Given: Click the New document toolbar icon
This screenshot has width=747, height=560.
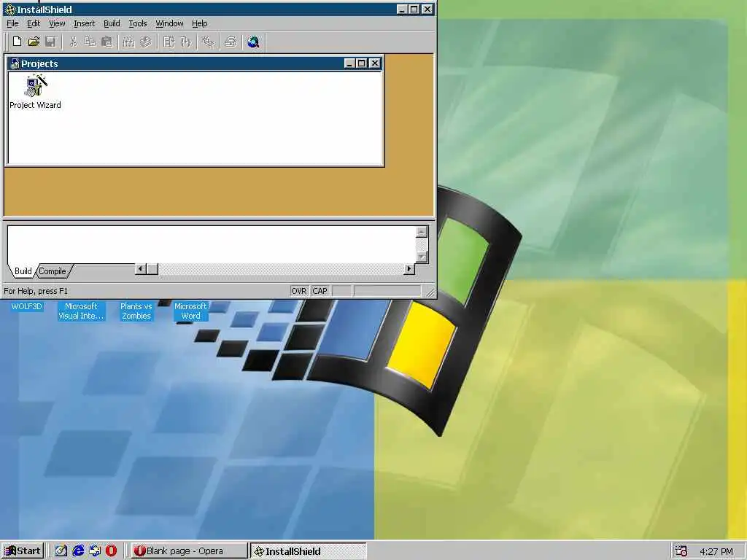Looking at the screenshot, I should 18,42.
